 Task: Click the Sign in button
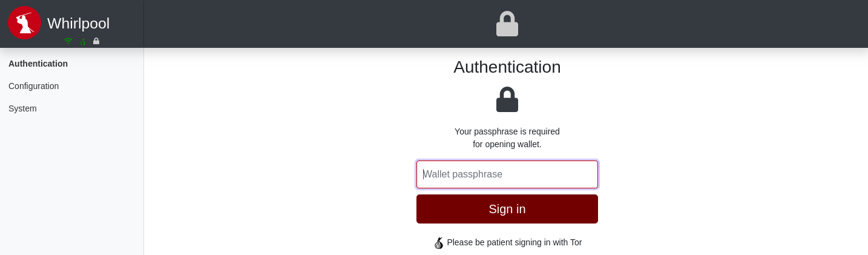[507, 209]
